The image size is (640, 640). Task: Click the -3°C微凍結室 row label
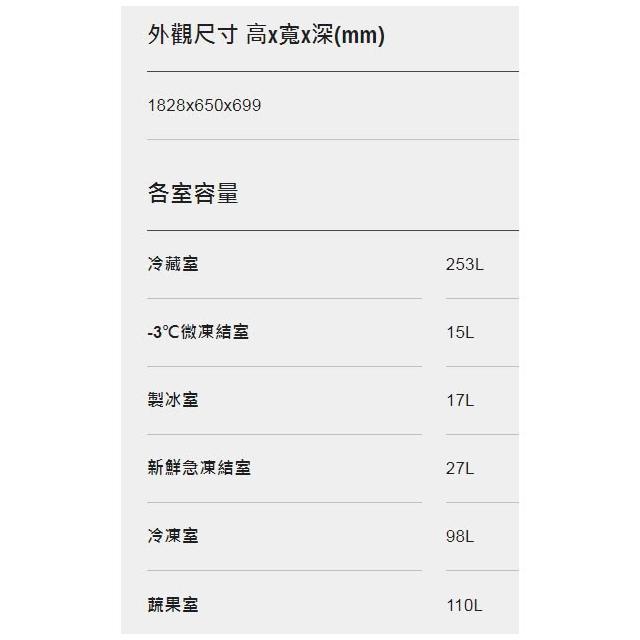[x=197, y=332]
